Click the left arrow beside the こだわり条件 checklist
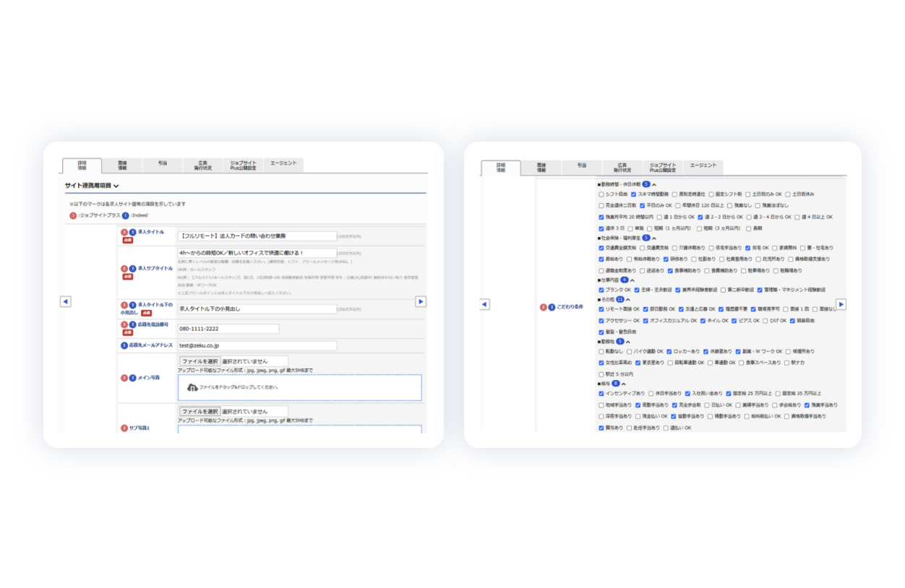This screenshot has width=905, height=588. (484, 305)
